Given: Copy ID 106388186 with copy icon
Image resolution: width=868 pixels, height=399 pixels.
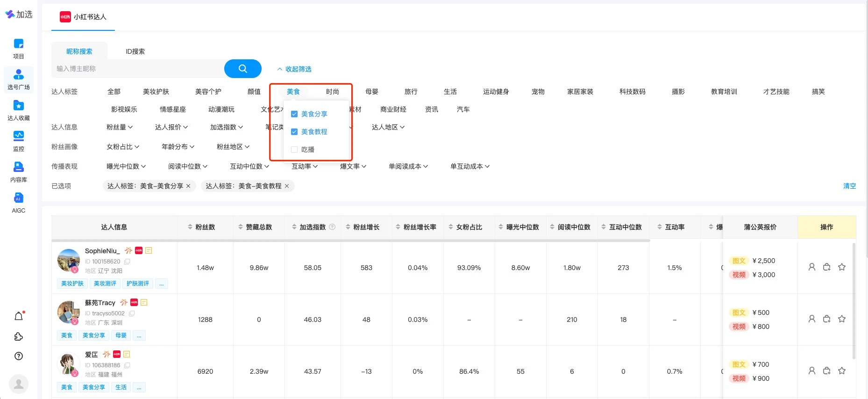Looking at the screenshot, I should pyautogui.click(x=127, y=365).
